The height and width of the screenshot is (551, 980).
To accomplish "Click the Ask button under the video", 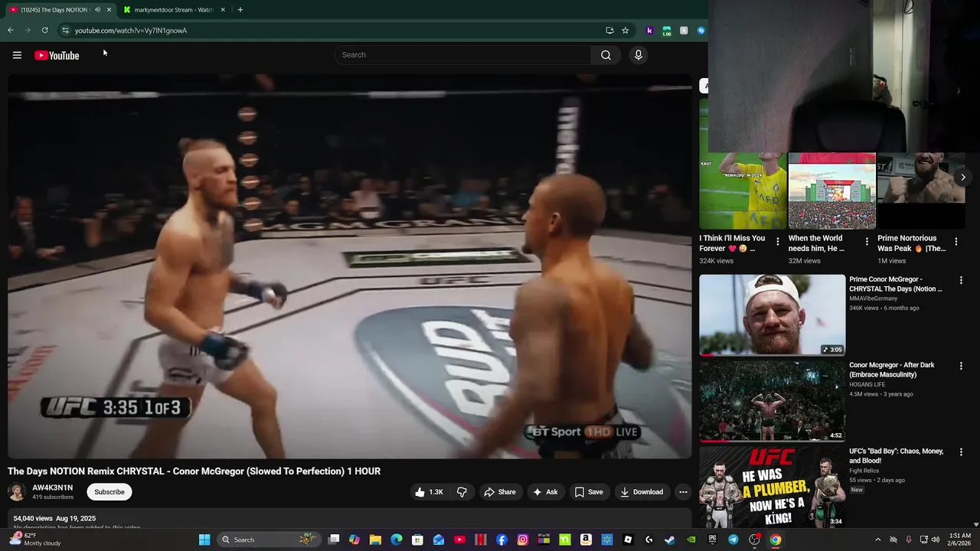I will pyautogui.click(x=545, y=492).
